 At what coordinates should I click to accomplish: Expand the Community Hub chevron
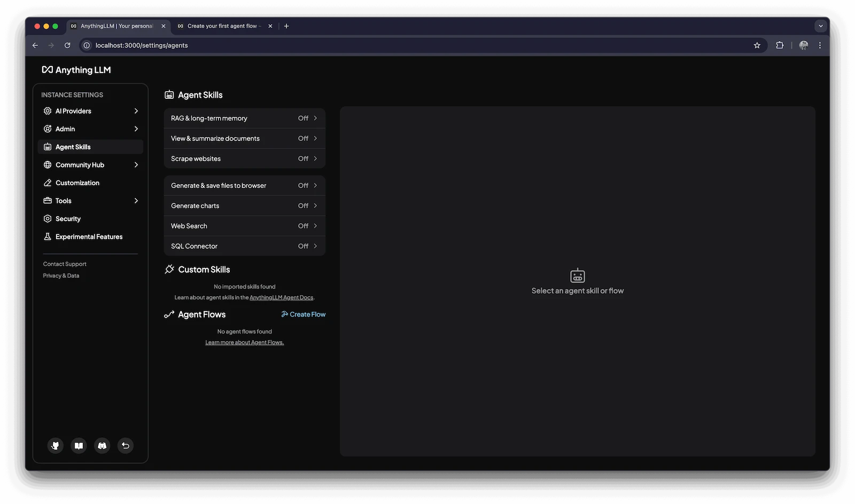point(136,165)
